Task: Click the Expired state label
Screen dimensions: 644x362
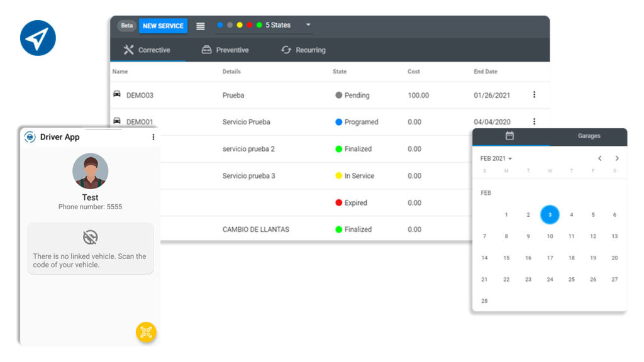Action: [x=356, y=203]
